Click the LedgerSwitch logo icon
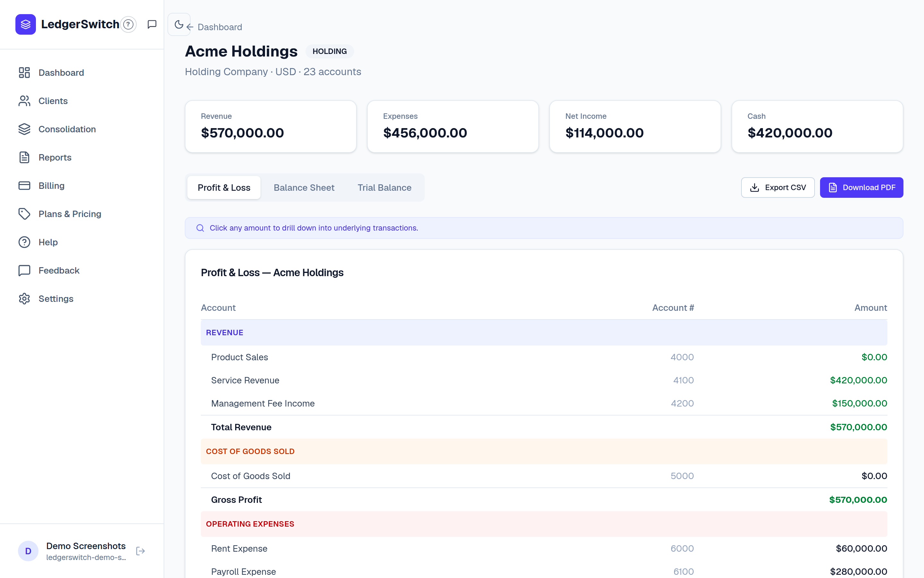924x578 pixels. [26, 24]
